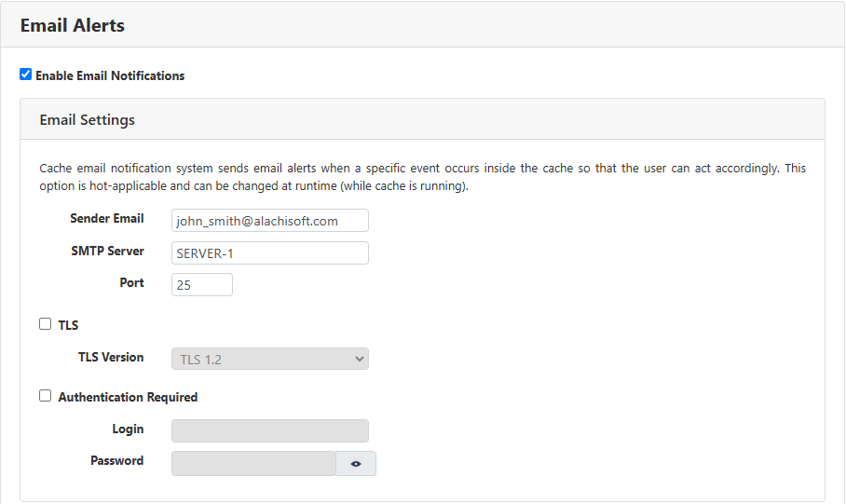The image size is (846, 504).
Task: Uncheck Enable Email Notifications checkbox
Action: [25, 75]
